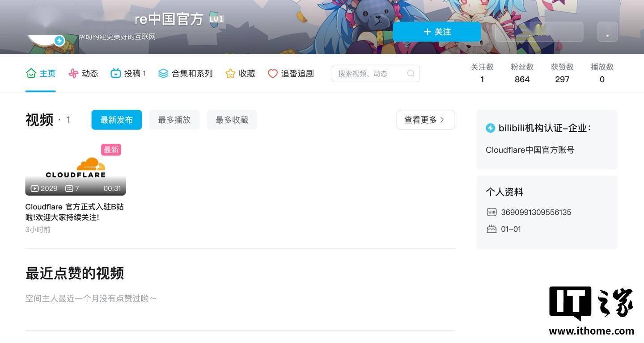The image size is (644, 343).
Task: Click the magnifier icon in the search box
Action: click(411, 73)
